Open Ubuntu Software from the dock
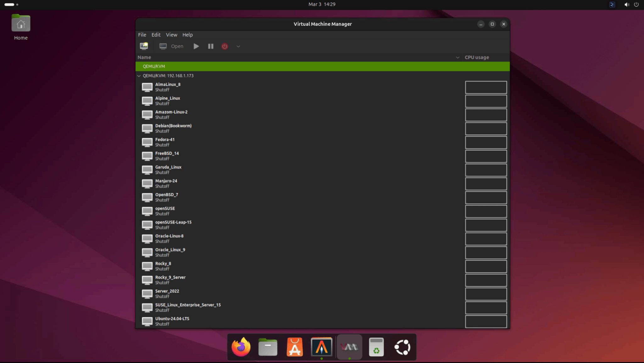Screen dimensions: 644x363 click(294, 347)
